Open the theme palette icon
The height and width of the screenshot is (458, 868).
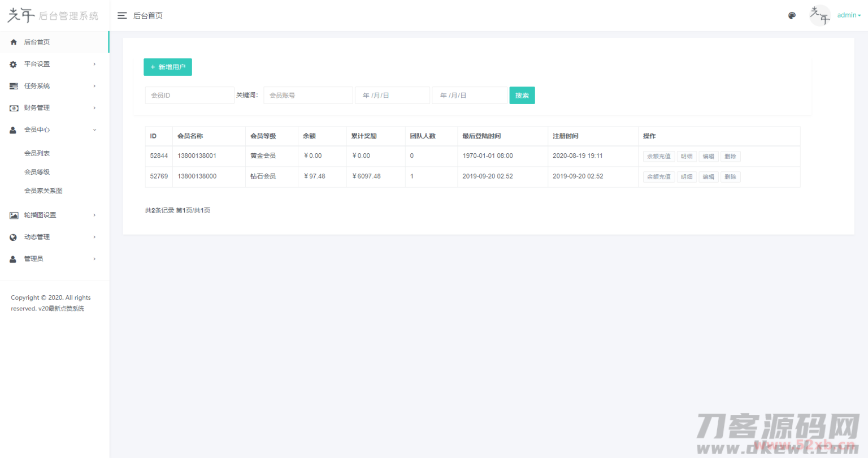[792, 16]
